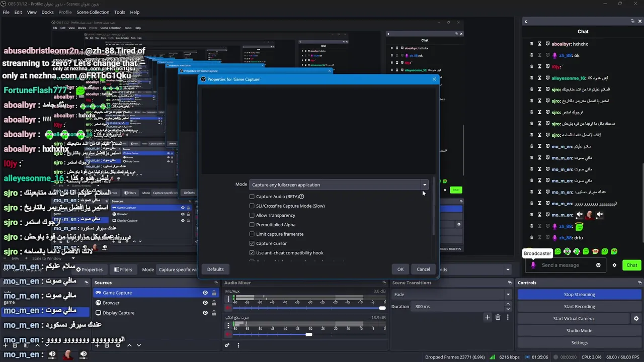This screenshot has height=362, width=644.
Task: Open transition properties via the three-dot icon
Action: point(508,317)
